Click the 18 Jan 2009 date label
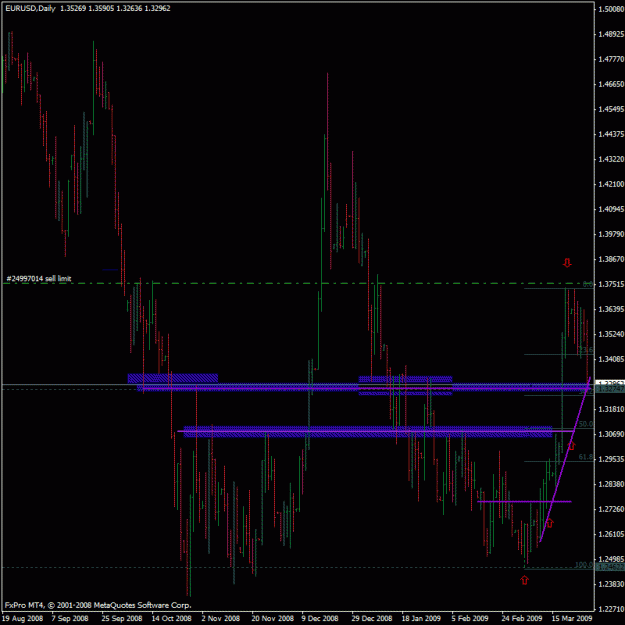The height and width of the screenshot is (625, 625). [421, 618]
